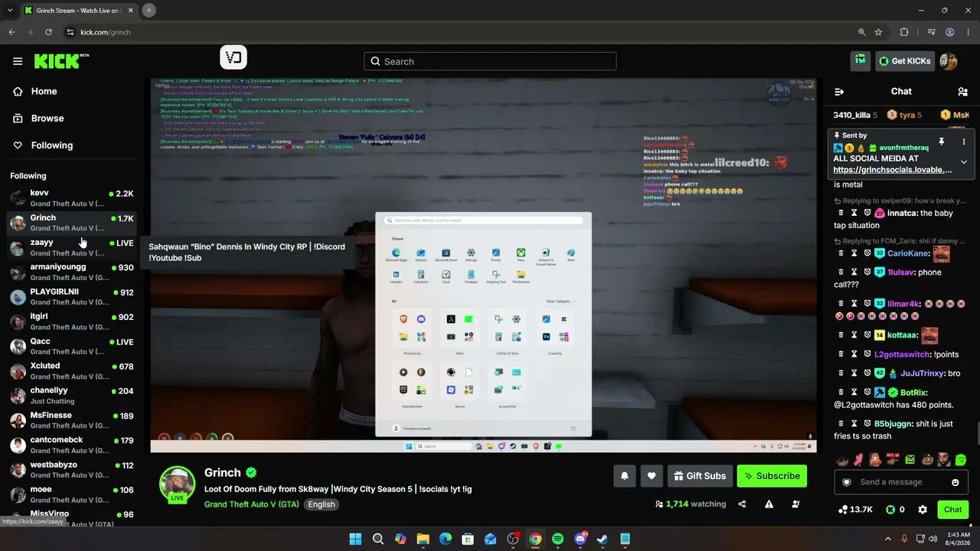
Task: Show hidden system tray icons
Action: coord(888,539)
